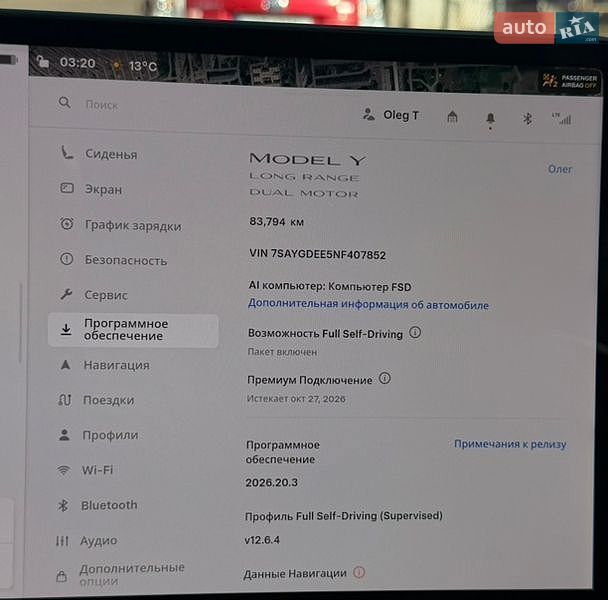
Task: Click the Model Y title text
Action: 308,159
